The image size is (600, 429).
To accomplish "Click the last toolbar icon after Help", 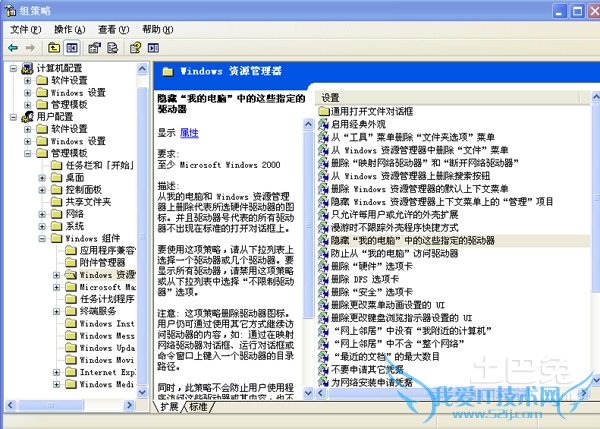I will coord(153,48).
